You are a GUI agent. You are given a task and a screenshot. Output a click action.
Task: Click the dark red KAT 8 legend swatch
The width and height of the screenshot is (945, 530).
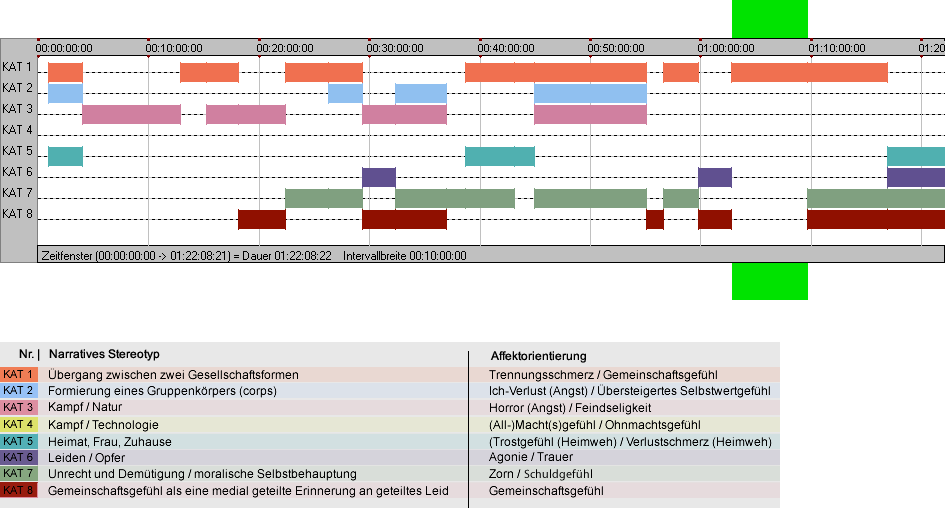tap(19, 490)
